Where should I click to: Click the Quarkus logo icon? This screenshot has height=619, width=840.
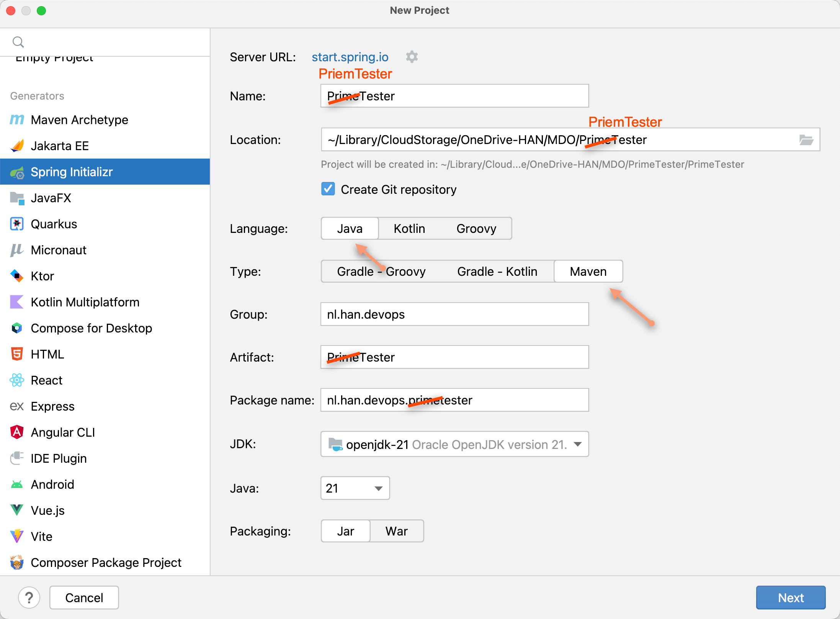(17, 224)
